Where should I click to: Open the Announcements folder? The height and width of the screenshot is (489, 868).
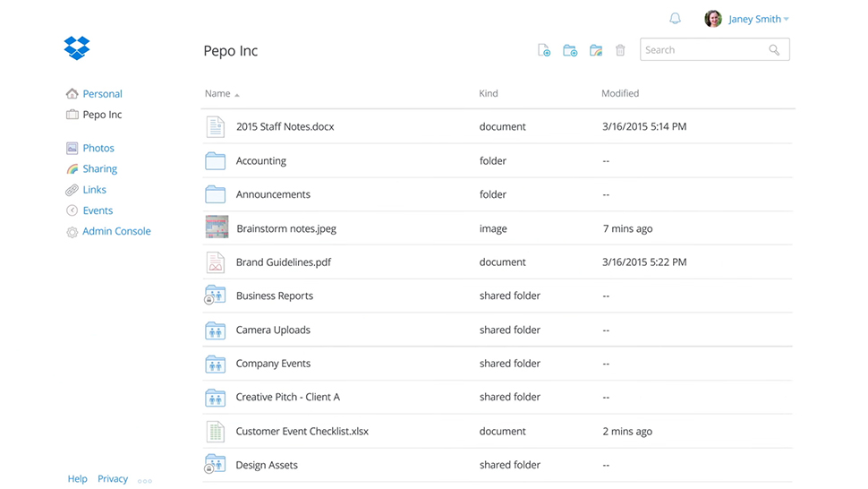coord(273,194)
